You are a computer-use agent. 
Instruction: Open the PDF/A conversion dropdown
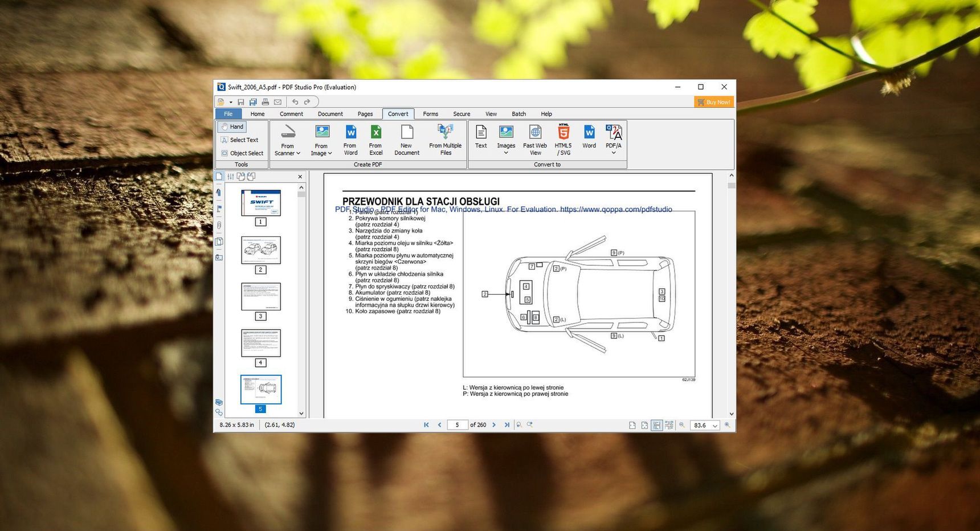[614, 140]
